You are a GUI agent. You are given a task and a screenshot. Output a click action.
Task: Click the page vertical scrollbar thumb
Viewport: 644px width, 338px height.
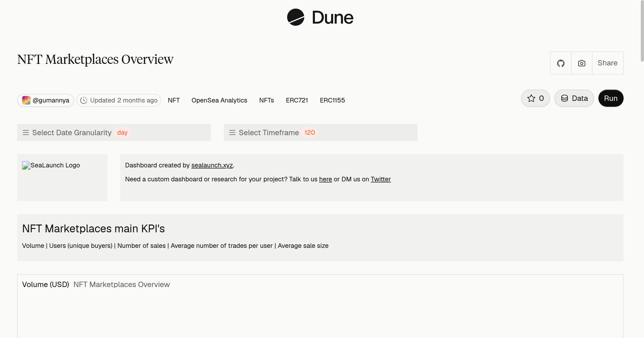pyautogui.click(x=642, y=31)
